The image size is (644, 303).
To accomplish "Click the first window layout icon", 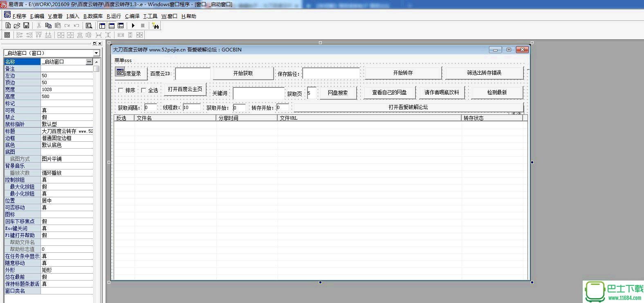I will tap(102, 25).
